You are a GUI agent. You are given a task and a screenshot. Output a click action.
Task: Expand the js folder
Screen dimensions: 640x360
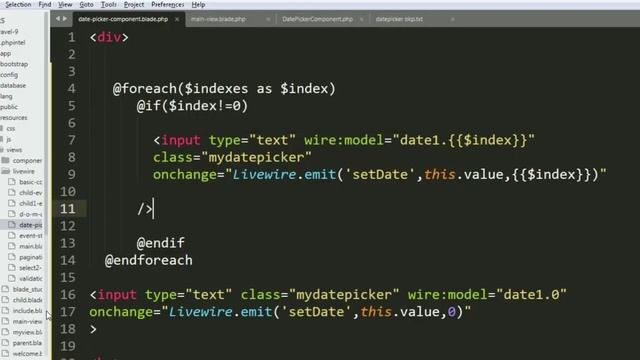9,139
